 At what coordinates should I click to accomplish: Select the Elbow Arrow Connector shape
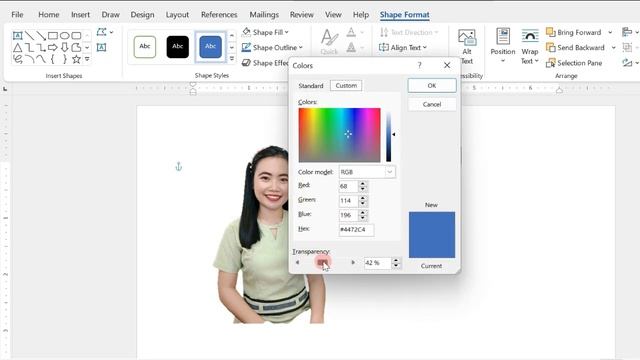41,47
